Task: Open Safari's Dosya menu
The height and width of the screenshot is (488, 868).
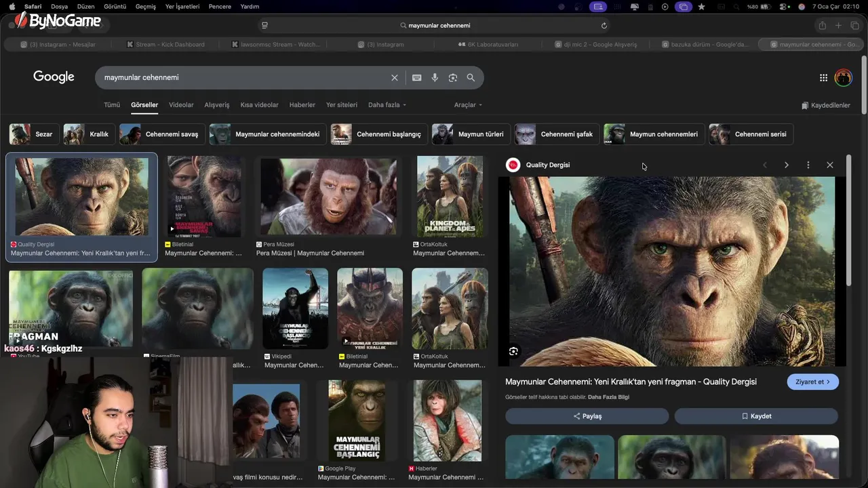Action: [60, 6]
